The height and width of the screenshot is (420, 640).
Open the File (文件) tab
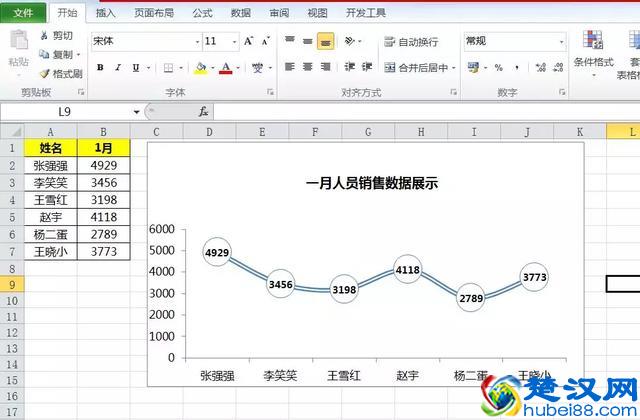(23, 13)
